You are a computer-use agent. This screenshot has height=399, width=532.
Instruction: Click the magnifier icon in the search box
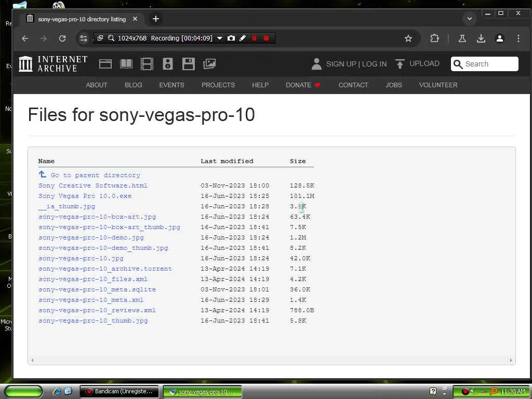(458, 64)
